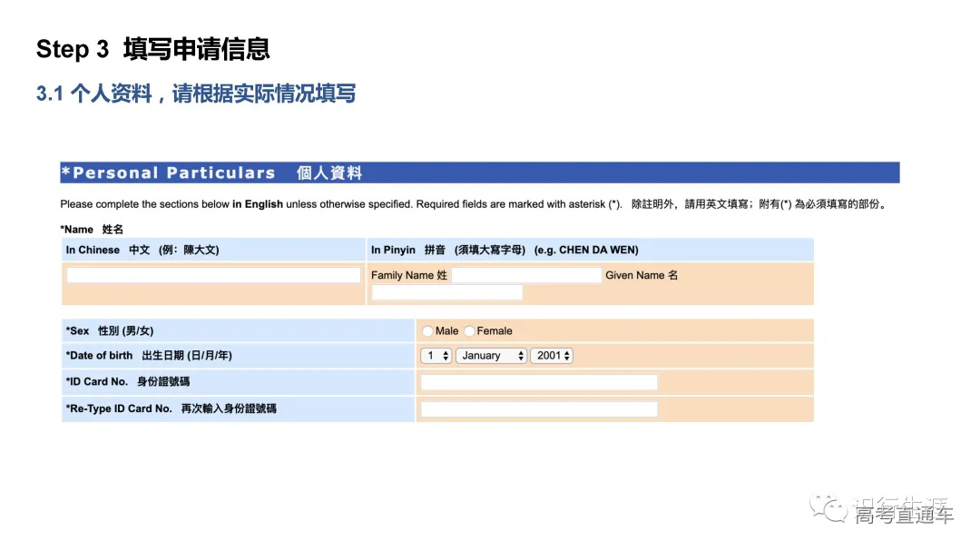Click the Step 3 填写申请信息 heading
This screenshot has height=551, width=980.
152,49
